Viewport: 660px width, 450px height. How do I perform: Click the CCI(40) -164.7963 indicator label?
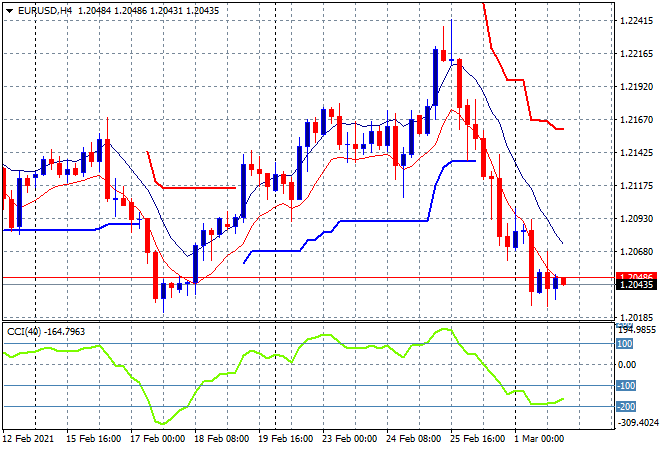tap(46, 332)
